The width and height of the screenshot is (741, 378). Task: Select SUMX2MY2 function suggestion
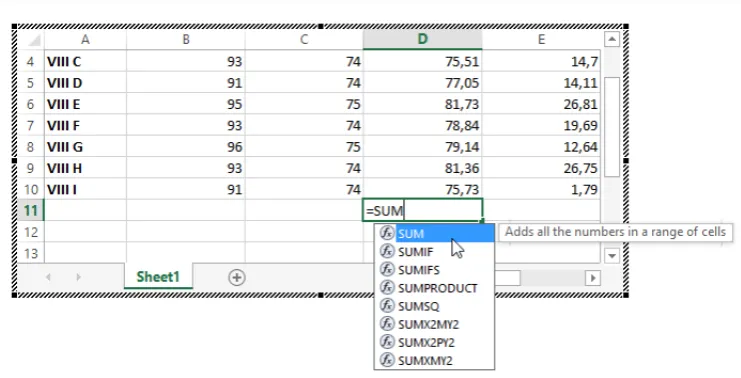[434, 324]
